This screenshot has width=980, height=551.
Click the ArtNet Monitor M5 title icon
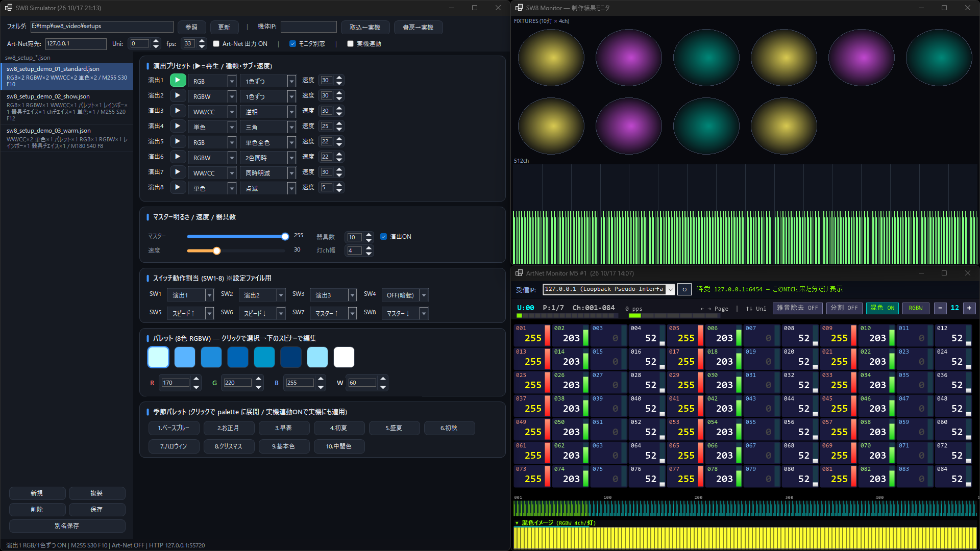coord(519,273)
